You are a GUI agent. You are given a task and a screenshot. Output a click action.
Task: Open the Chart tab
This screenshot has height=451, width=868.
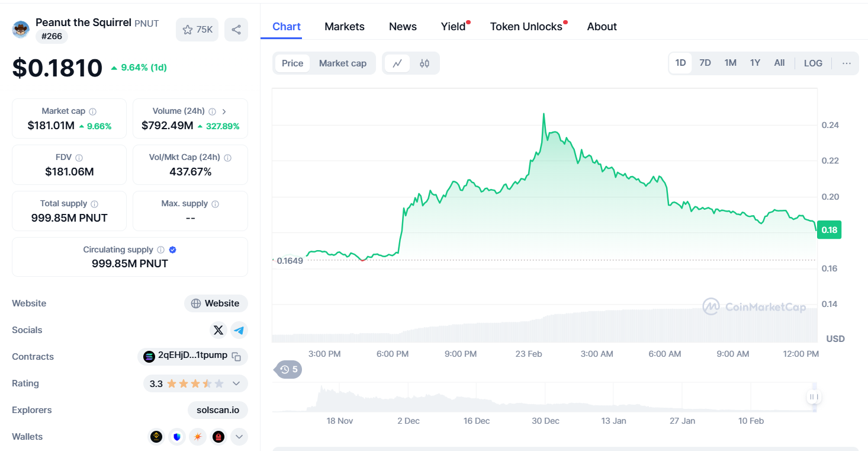[x=287, y=27]
